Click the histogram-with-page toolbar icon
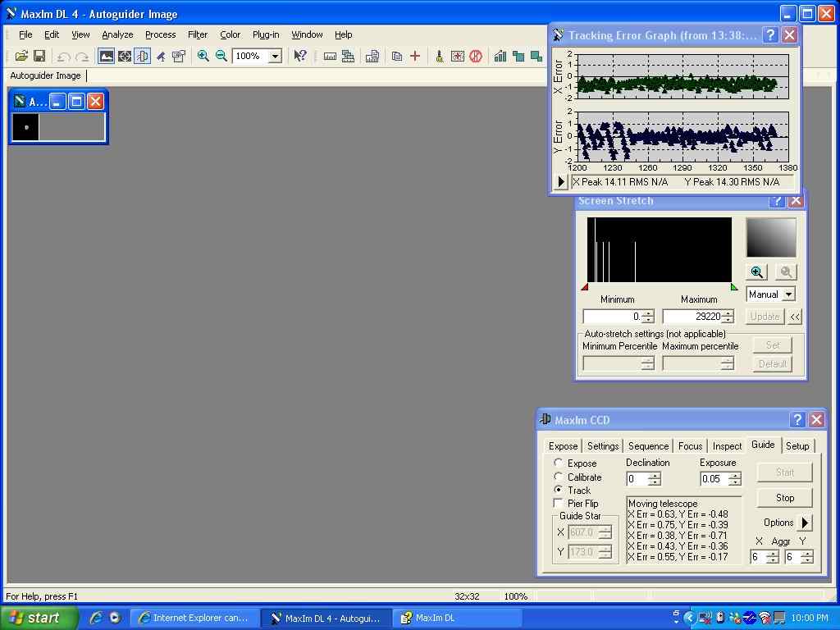This screenshot has height=630, width=840. pyautogui.click(x=372, y=56)
